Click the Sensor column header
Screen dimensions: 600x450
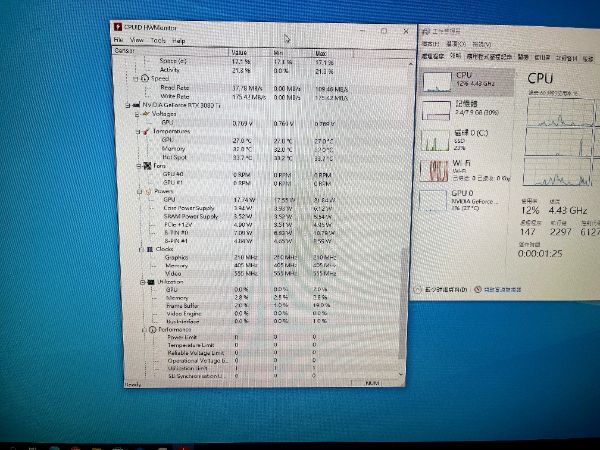point(171,51)
